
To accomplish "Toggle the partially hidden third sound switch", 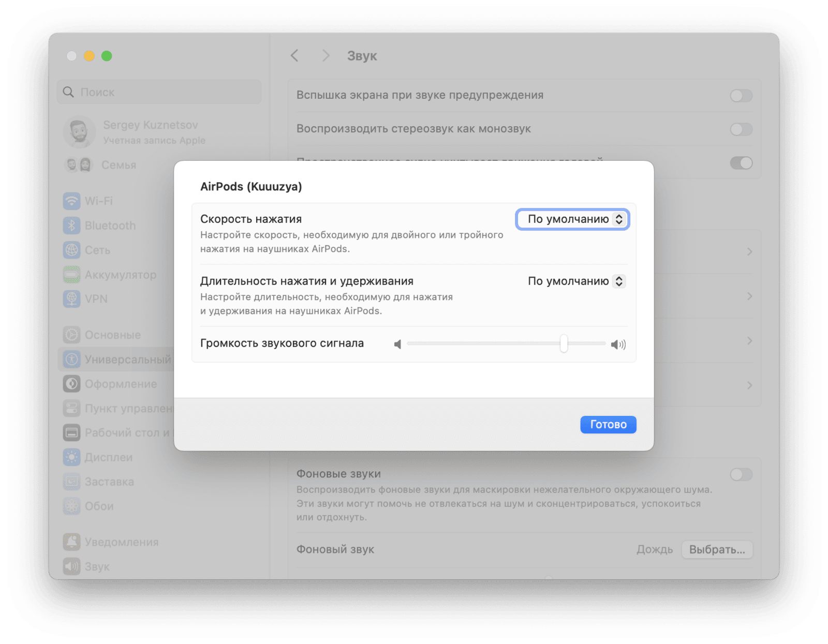I will pos(741,163).
